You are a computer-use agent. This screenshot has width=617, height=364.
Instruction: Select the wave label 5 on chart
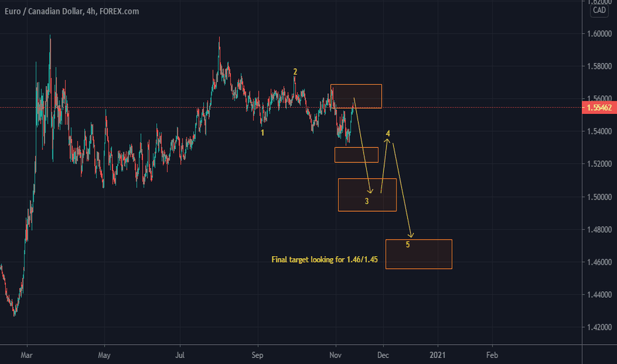click(408, 245)
